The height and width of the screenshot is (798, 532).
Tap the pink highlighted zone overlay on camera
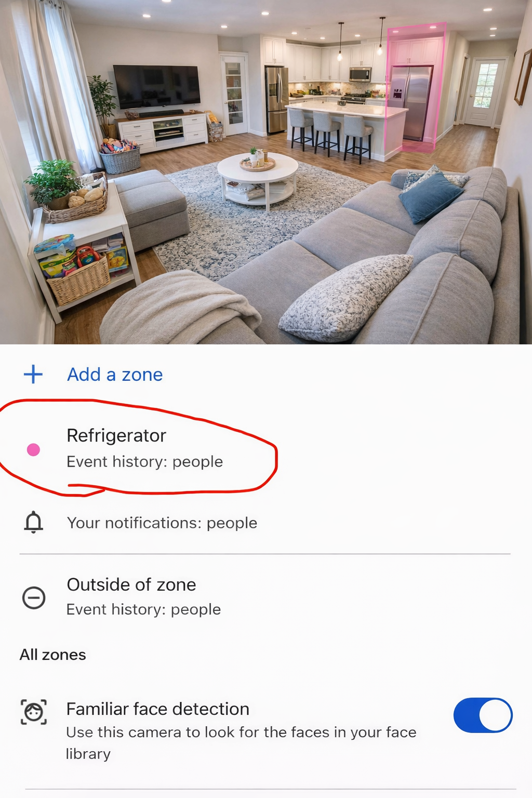pos(416,87)
